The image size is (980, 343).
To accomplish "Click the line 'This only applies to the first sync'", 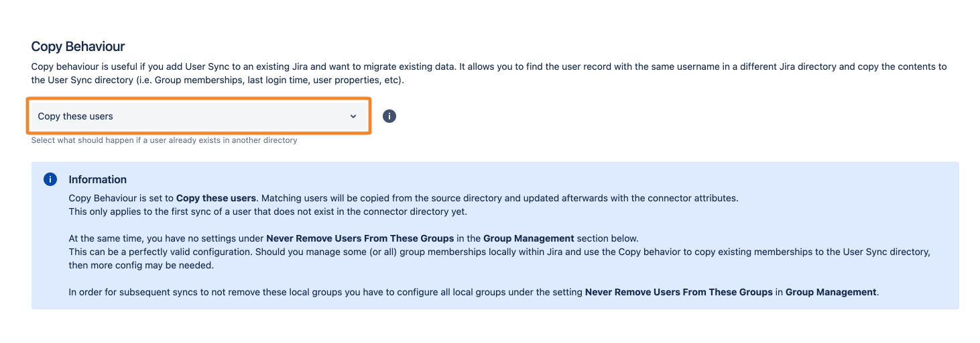I will tap(268, 211).
